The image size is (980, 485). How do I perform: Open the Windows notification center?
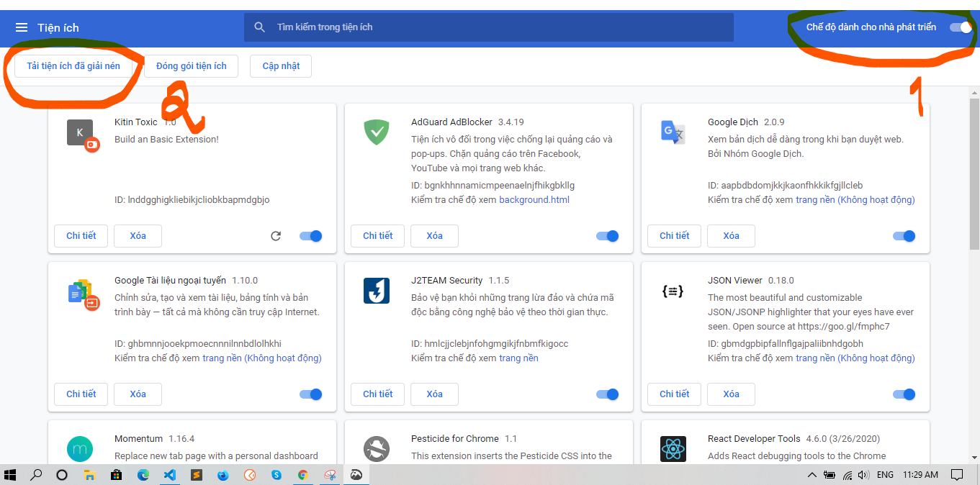point(957,475)
